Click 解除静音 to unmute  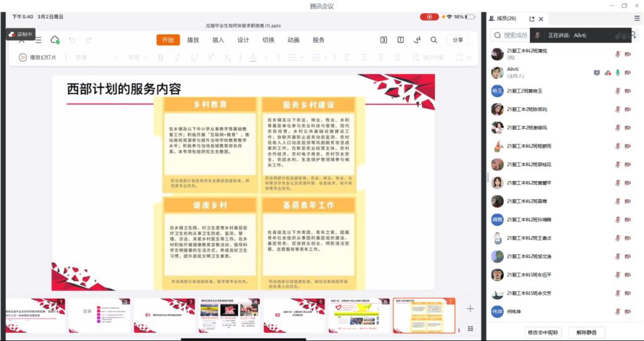(586, 332)
